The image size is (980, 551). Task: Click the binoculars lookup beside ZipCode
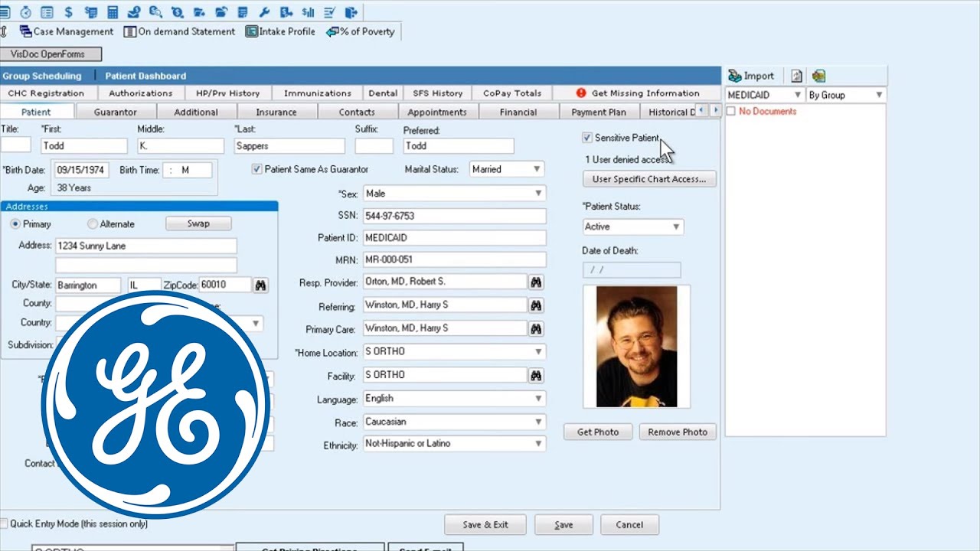click(x=260, y=285)
